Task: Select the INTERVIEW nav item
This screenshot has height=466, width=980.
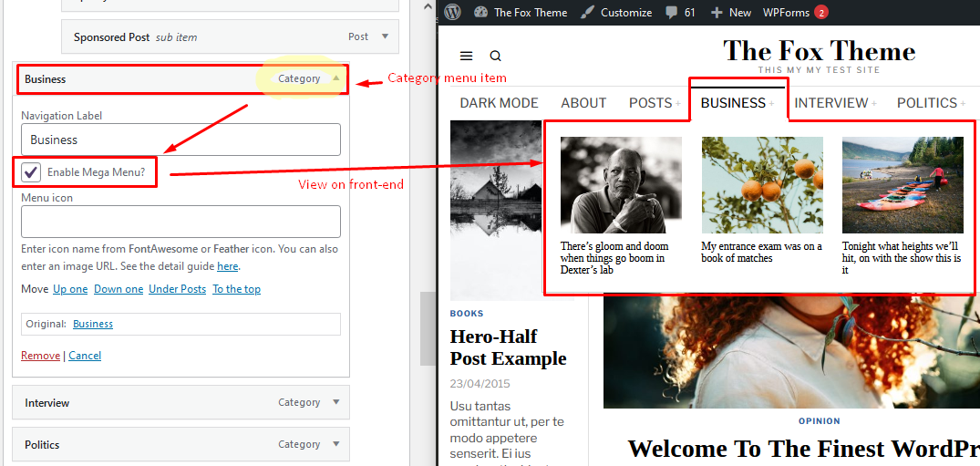Action: pyautogui.click(x=831, y=103)
